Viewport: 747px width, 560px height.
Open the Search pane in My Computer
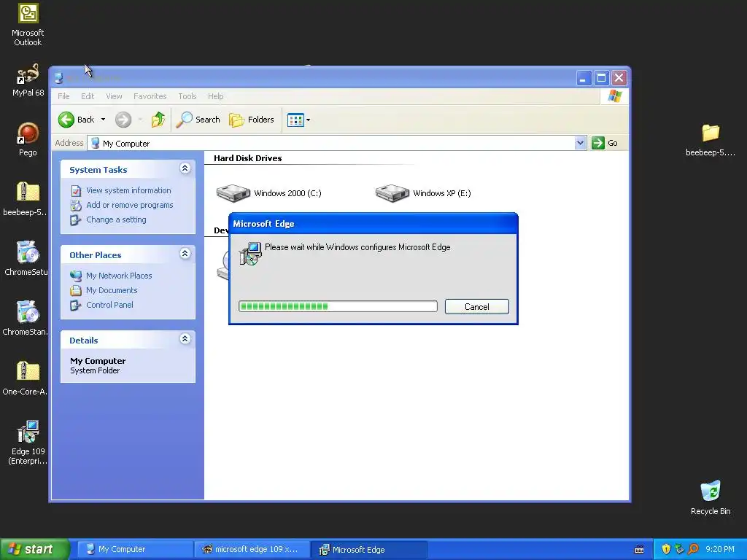(198, 120)
